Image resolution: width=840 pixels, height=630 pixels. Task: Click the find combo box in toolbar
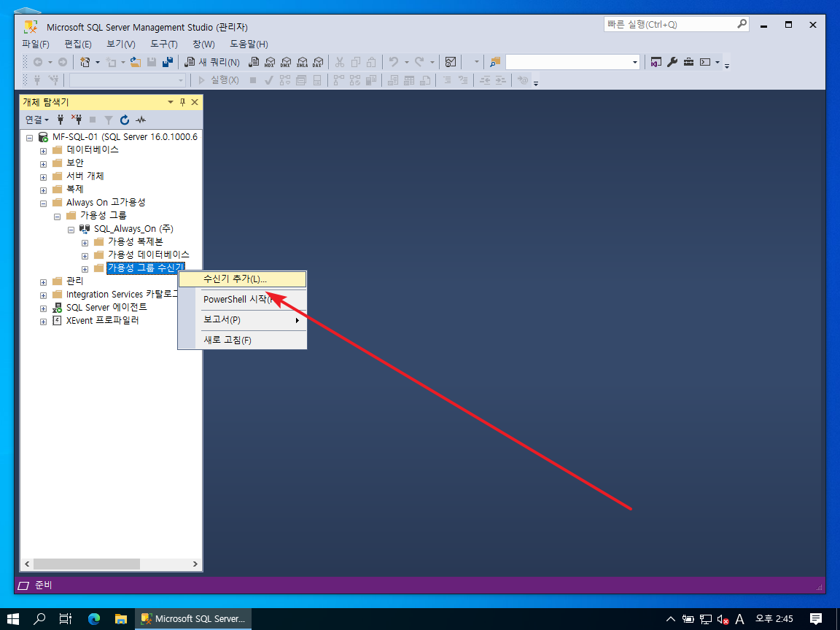coord(572,62)
